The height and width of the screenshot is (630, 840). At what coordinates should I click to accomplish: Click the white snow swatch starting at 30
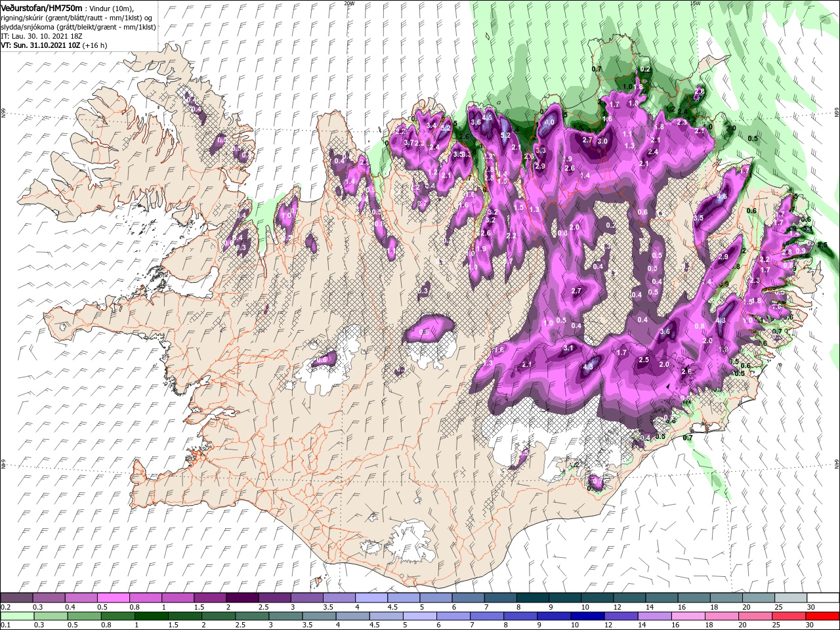(x=822, y=598)
